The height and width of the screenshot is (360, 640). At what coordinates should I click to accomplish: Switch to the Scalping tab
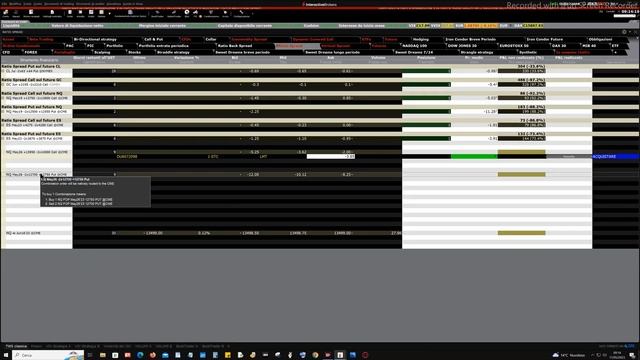coord(102,53)
